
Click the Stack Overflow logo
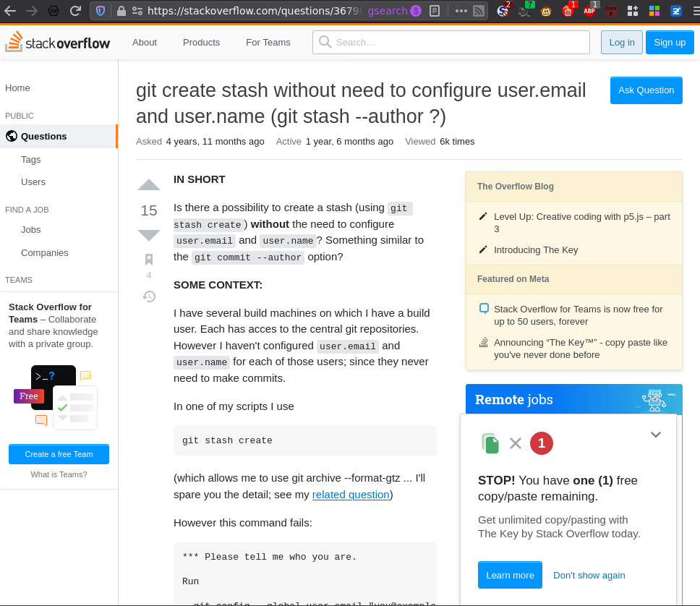58,43
